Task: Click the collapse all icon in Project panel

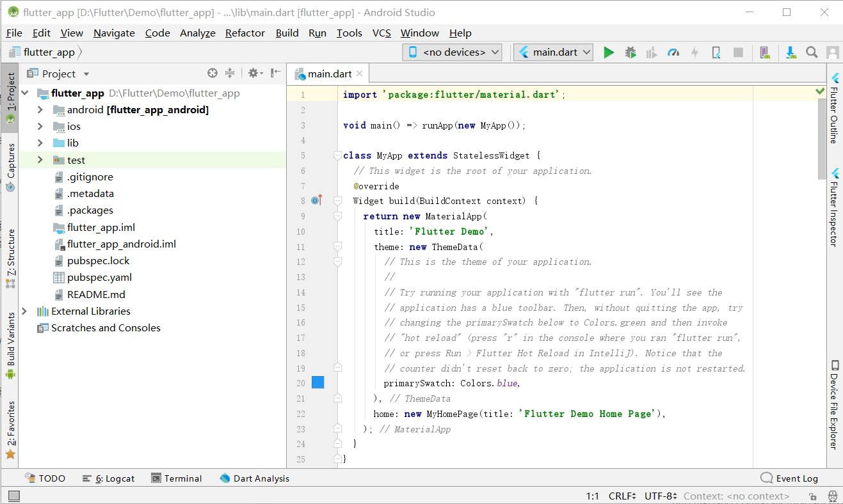Action: pyautogui.click(x=230, y=74)
